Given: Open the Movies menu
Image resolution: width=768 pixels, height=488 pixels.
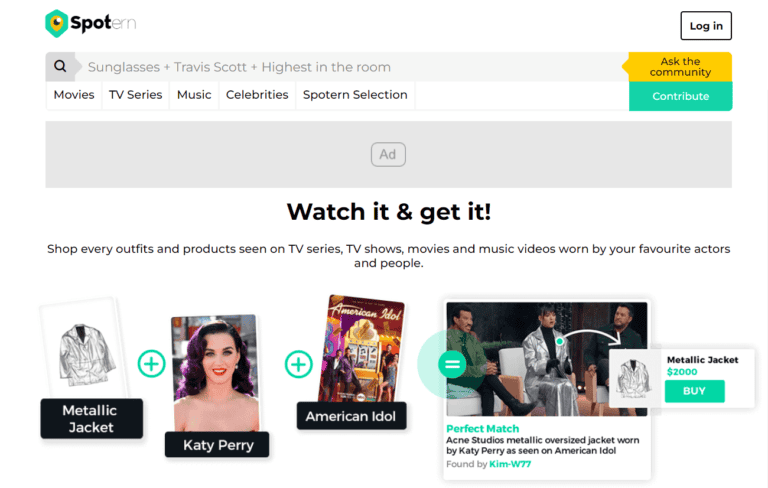Looking at the screenshot, I should pyautogui.click(x=74, y=95).
